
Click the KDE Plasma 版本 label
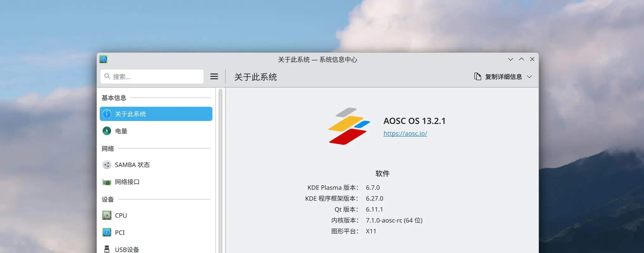(333, 188)
